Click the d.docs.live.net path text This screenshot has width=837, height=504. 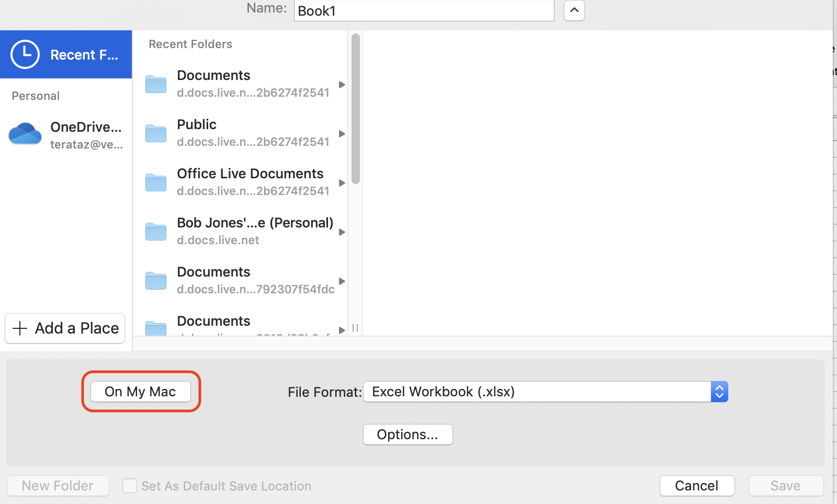click(218, 240)
